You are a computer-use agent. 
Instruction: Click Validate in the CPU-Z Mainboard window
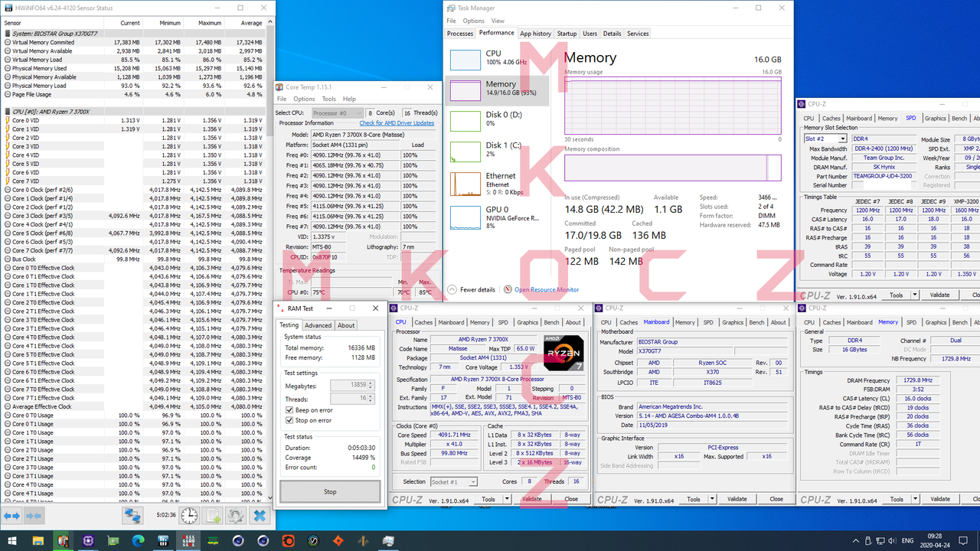tap(737, 499)
